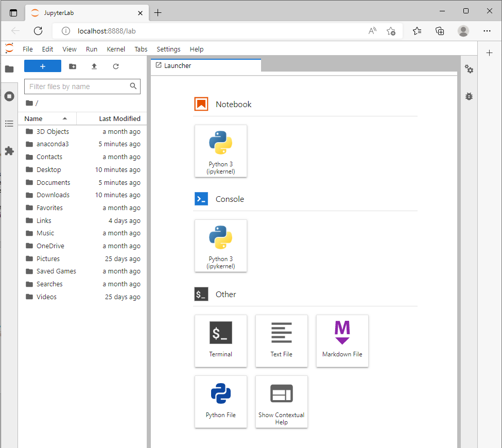Click the blue New Launcher plus button
This screenshot has width=502, height=448.
tap(43, 66)
